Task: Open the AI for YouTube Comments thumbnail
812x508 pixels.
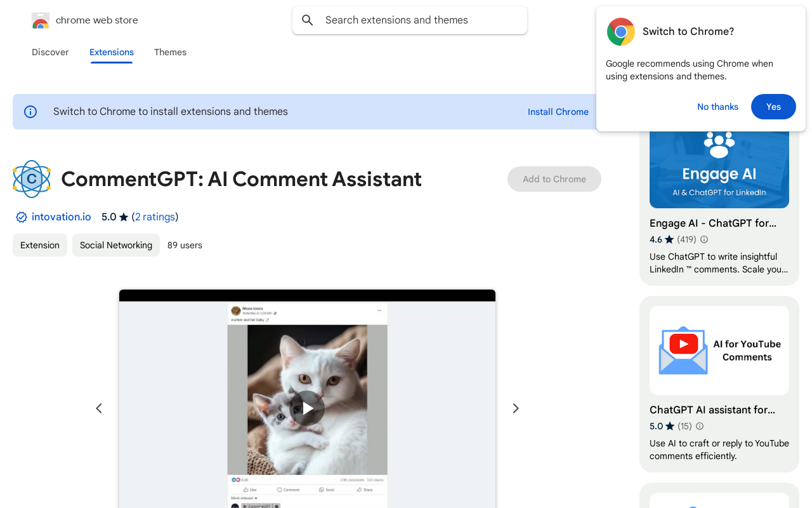Action: (719, 351)
